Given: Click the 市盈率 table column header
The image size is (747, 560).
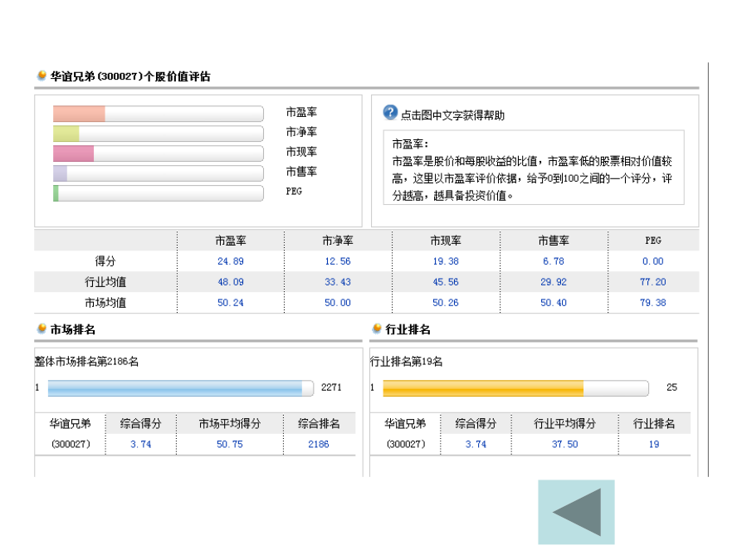Looking at the screenshot, I should [x=231, y=241].
